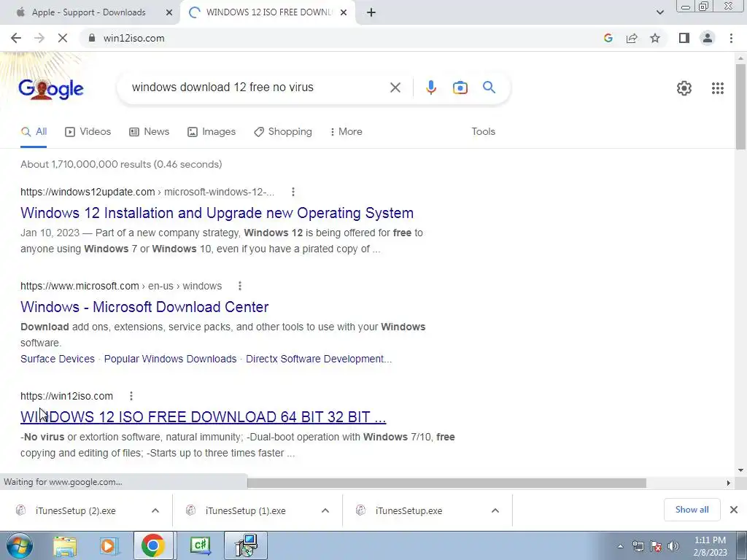Expand options for iTunesSetup.exe
This screenshot has height=560, width=747.
pos(495,510)
